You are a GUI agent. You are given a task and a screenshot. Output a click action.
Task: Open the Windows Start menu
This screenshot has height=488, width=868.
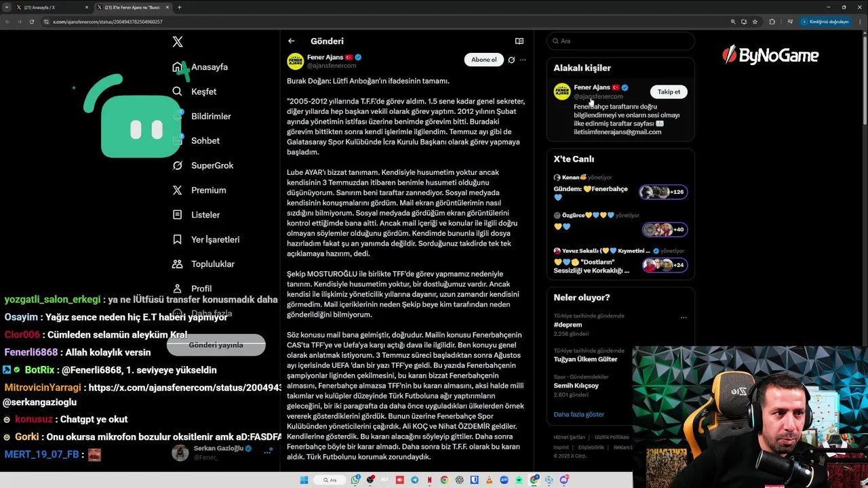(x=304, y=480)
